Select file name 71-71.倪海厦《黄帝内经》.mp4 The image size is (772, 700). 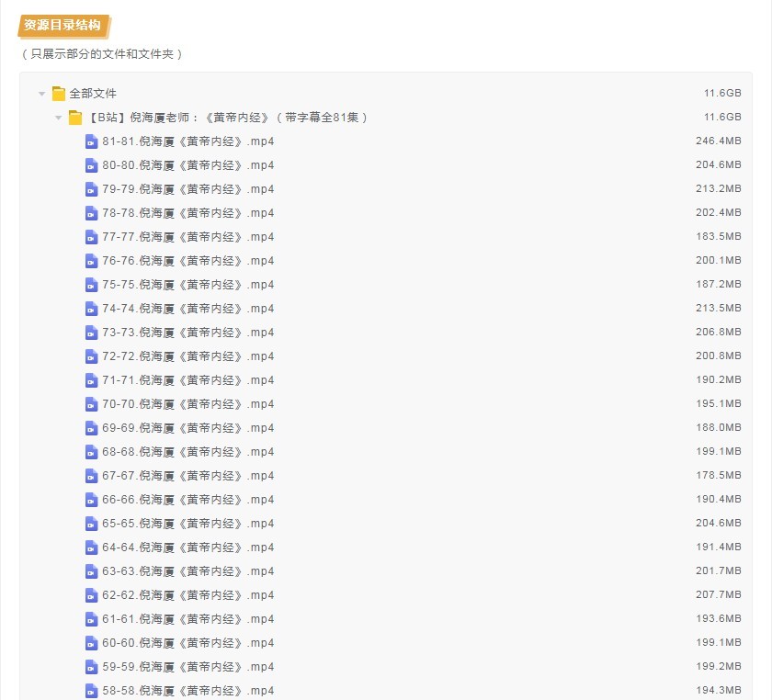(188, 380)
